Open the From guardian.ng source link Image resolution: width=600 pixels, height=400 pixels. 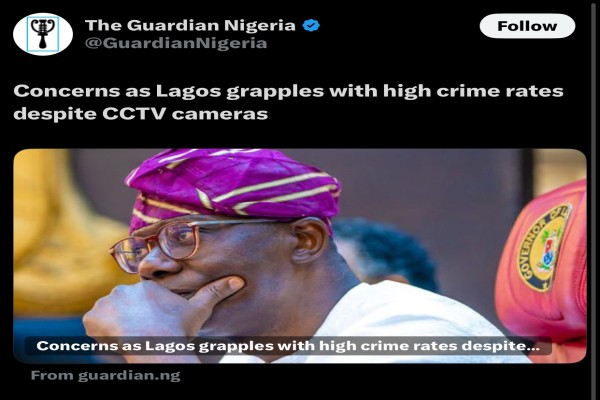[x=106, y=376]
